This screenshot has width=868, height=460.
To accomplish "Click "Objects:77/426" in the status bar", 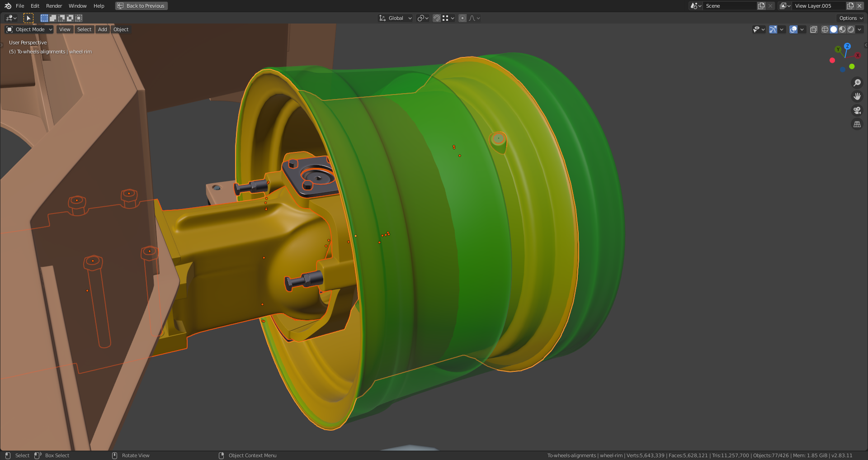I will (x=771, y=455).
